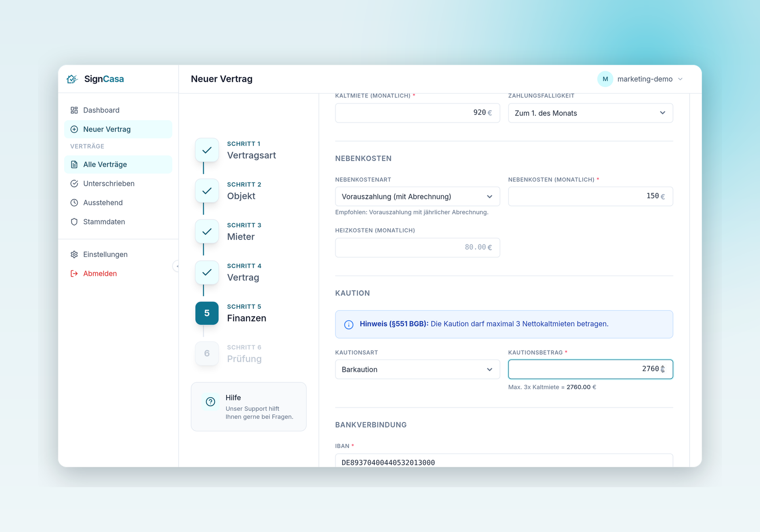Open the Nebenkostenart dropdown
This screenshot has width=760, height=532.
(x=418, y=197)
